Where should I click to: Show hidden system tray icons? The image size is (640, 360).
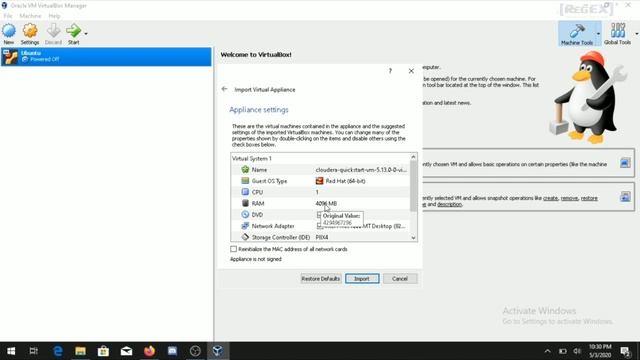click(548, 351)
